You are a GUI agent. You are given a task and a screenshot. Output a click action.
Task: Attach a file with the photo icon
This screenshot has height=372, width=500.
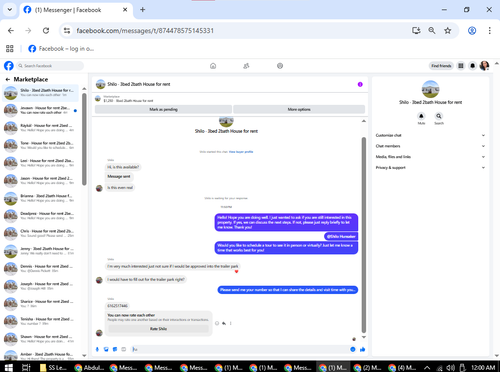(106, 349)
